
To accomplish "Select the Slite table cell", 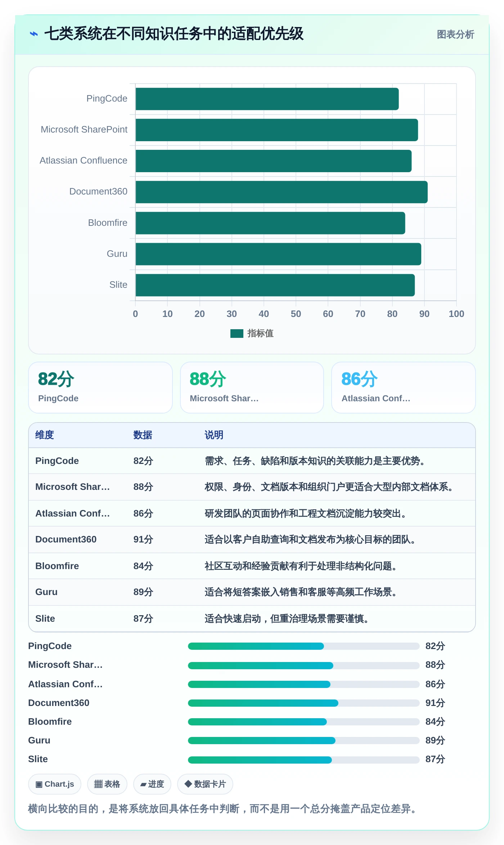I will coord(45,619).
